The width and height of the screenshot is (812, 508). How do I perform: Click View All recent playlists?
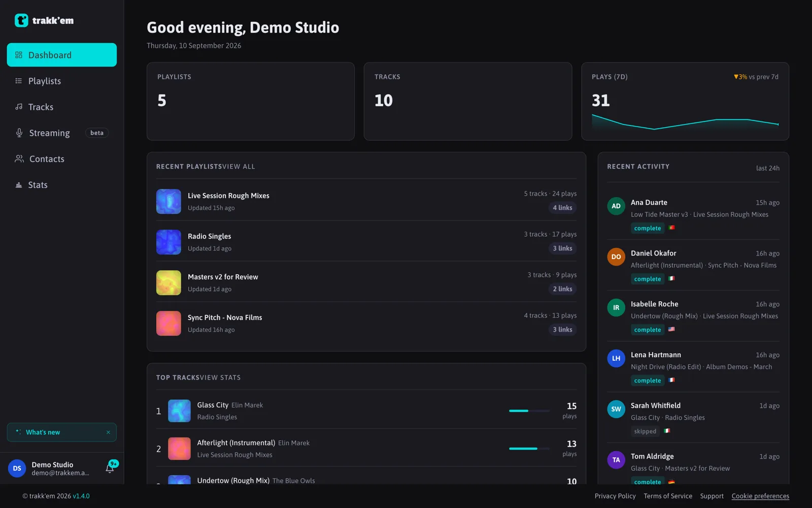point(239,167)
